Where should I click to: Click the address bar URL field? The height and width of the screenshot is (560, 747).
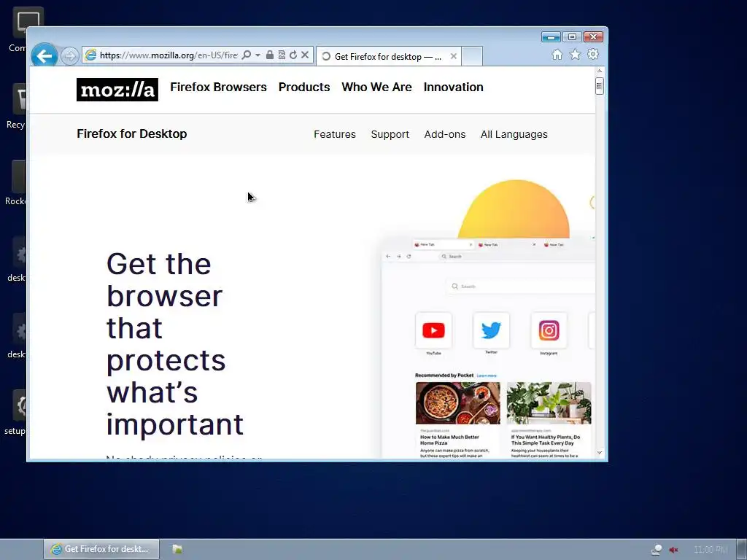(x=169, y=55)
